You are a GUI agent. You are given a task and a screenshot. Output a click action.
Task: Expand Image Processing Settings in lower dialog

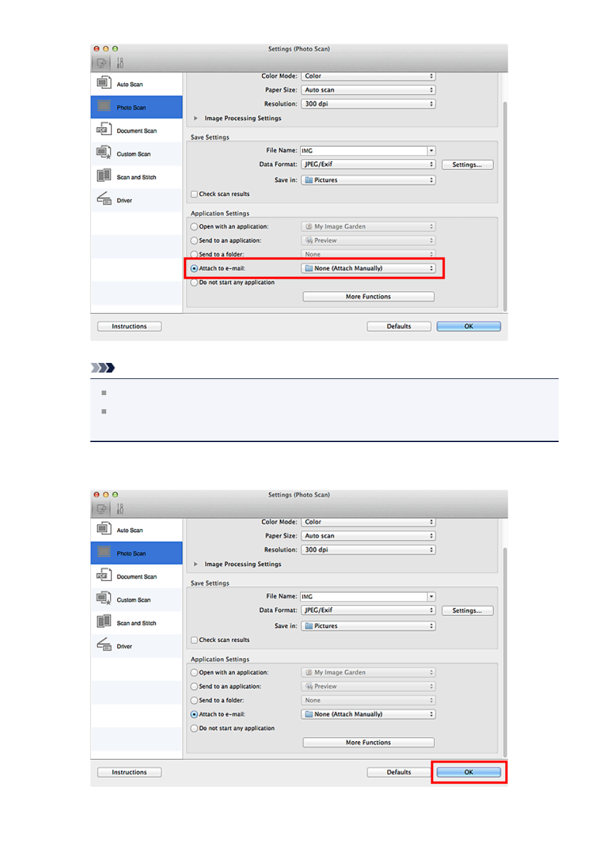(196, 564)
